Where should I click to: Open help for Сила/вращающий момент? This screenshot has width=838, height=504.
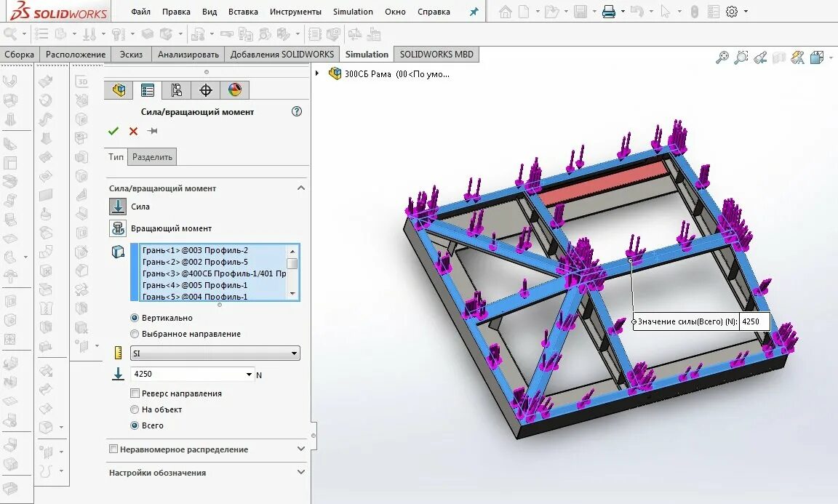[x=297, y=111]
